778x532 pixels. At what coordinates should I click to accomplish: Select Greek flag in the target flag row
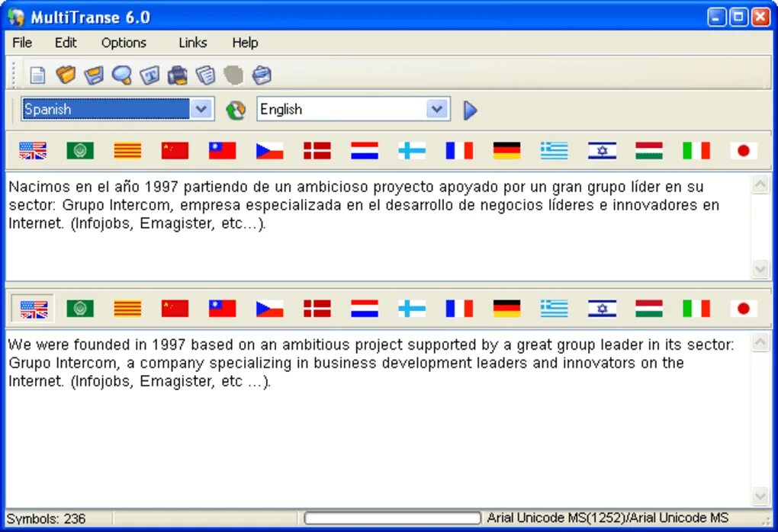(555, 309)
